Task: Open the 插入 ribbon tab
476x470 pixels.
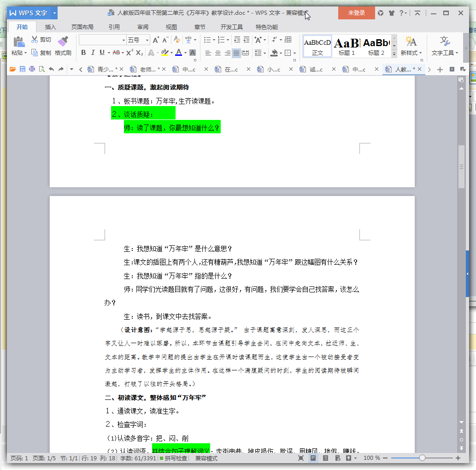Action: coord(50,27)
